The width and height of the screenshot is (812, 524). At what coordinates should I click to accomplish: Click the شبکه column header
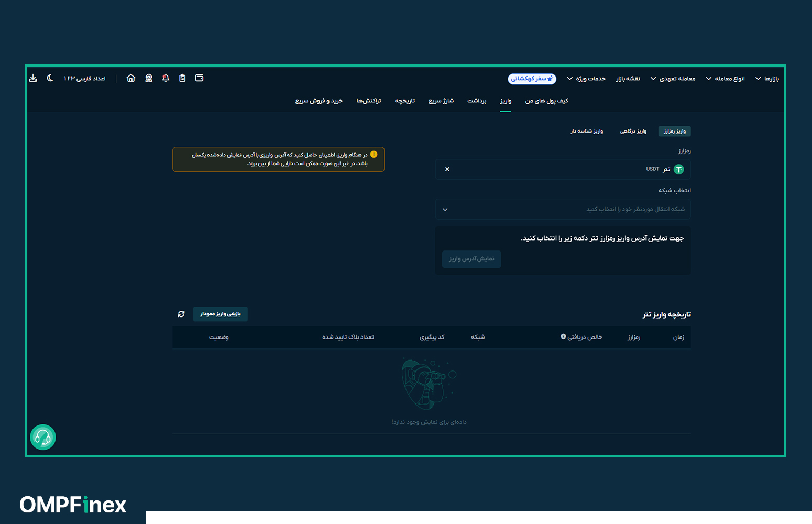[478, 337]
